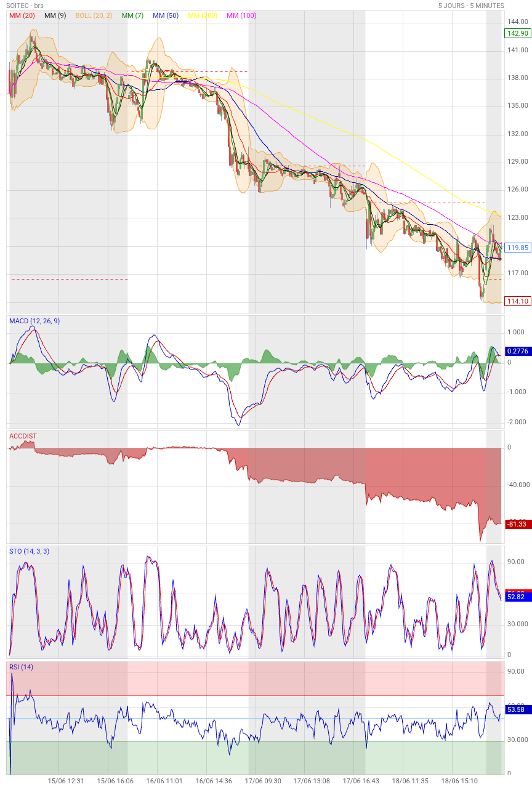Select the 5 JOURS - 5 MINUTES period label
Viewport: 532px width, 787px height.
pos(471,6)
